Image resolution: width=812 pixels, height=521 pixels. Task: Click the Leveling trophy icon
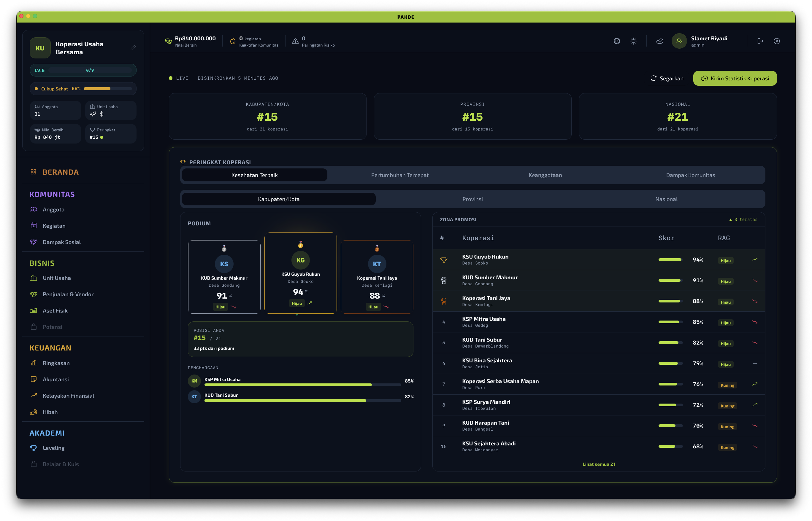point(34,448)
